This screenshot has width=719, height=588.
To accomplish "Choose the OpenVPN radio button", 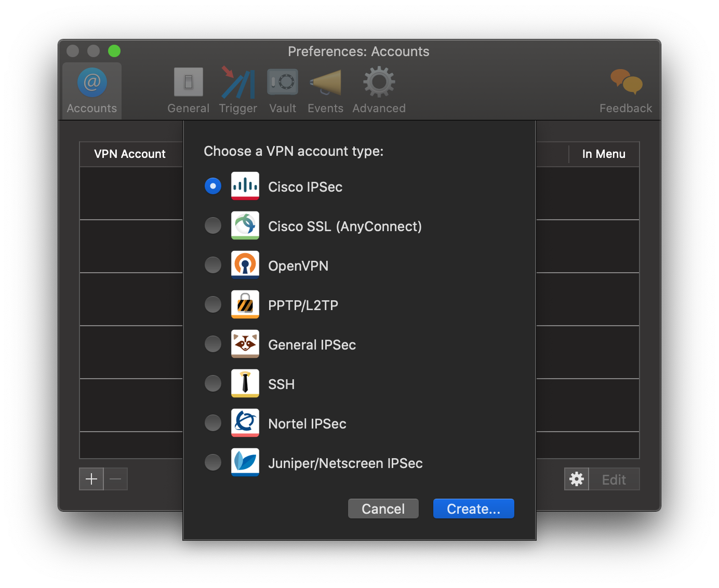I will (x=213, y=265).
